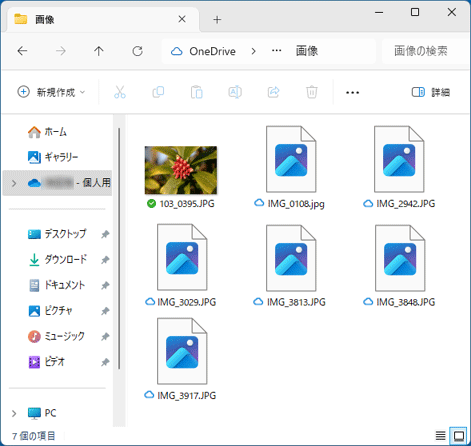Open the 新規作成 dropdown
This screenshot has height=446, width=471.
pyautogui.click(x=51, y=92)
